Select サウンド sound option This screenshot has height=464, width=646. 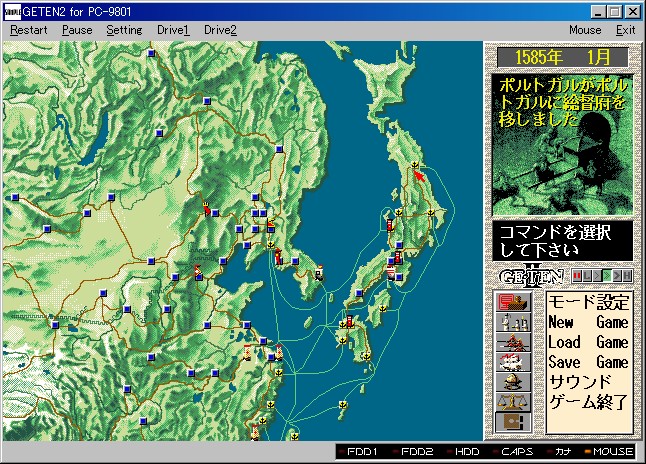580,382
